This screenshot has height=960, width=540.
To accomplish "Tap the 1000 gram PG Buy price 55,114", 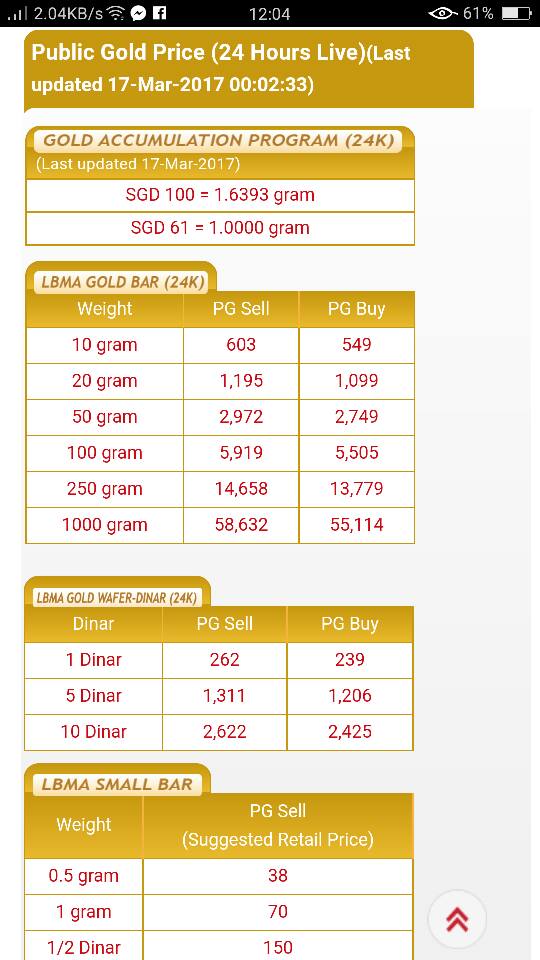I will [x=357, y=525].
